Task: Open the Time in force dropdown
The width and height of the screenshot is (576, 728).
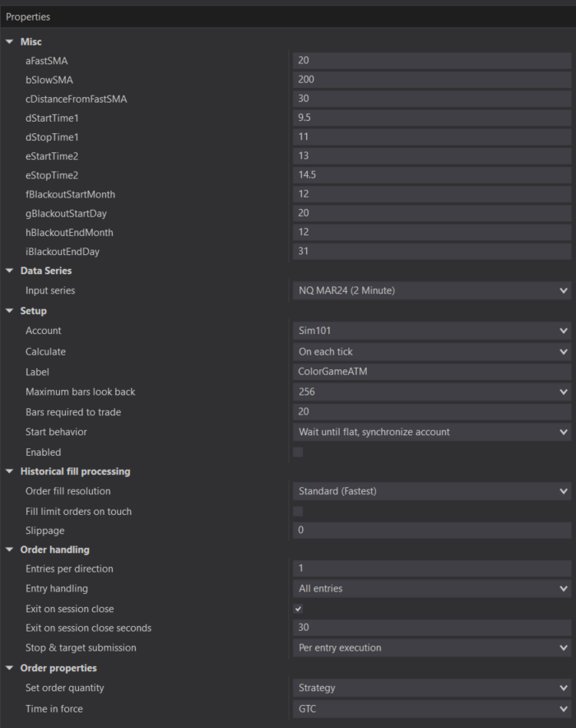Action: tap(431, 708)
